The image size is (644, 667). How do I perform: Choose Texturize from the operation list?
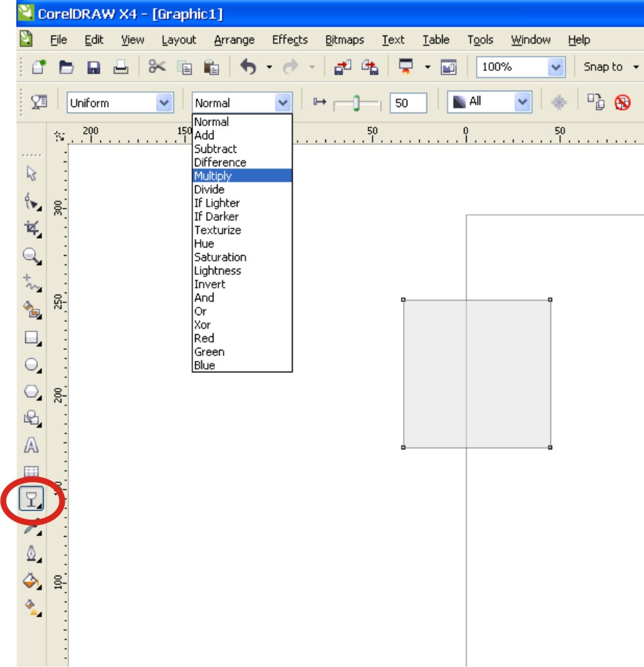pyautogui.click(x=242, y=230)
